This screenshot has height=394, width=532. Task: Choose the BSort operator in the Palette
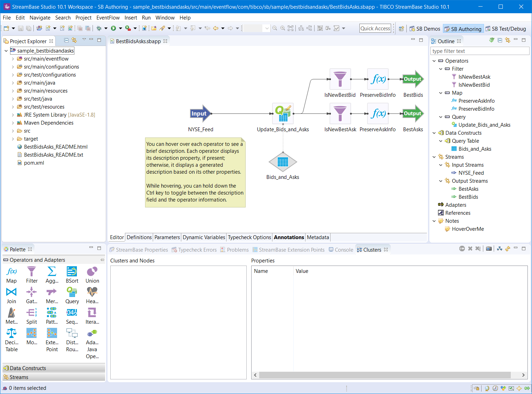pyautogui.click(x=72, y=275)
